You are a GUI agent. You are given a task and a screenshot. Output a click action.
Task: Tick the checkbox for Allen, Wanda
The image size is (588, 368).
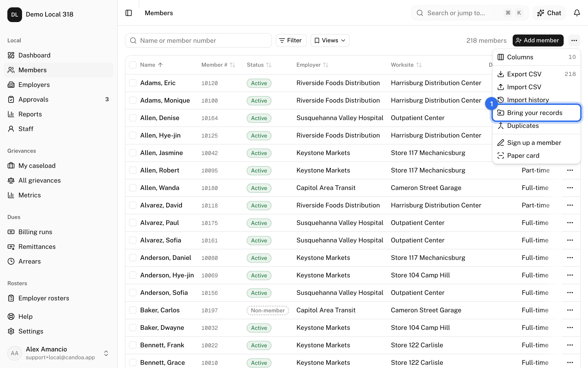[133, 188]
